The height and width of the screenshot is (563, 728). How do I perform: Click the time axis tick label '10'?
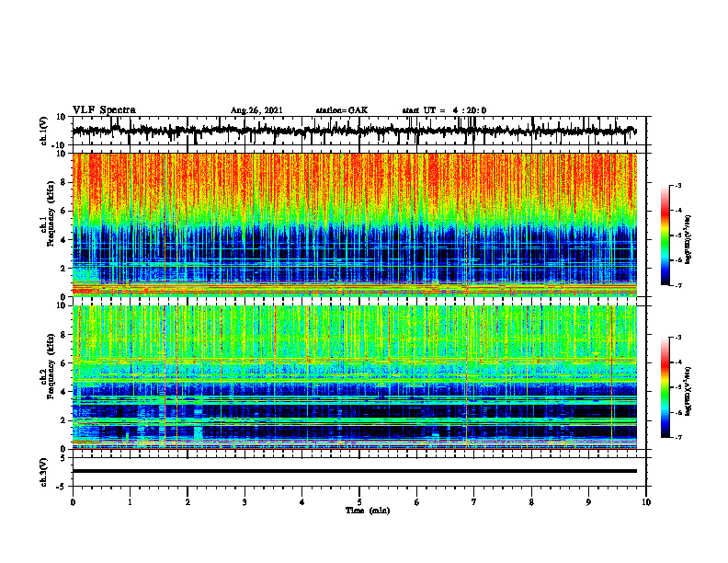pos(646,502)
